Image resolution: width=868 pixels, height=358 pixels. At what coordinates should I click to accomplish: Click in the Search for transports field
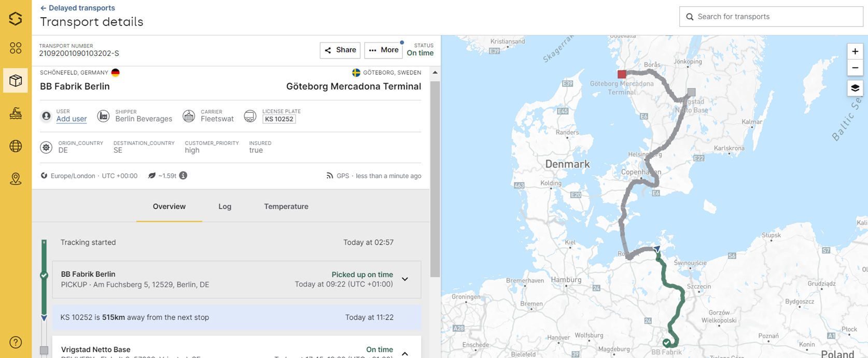click(x=771, y=17)
